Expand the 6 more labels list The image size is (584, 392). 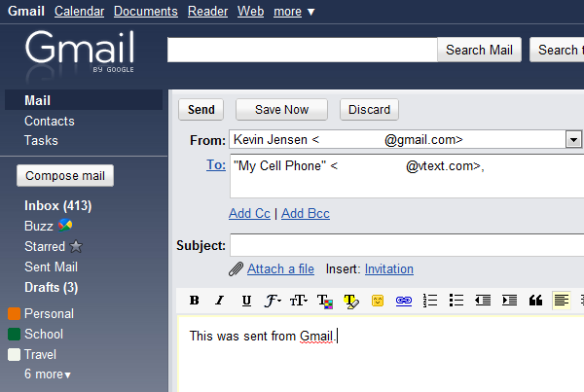[x=48, y=374]
